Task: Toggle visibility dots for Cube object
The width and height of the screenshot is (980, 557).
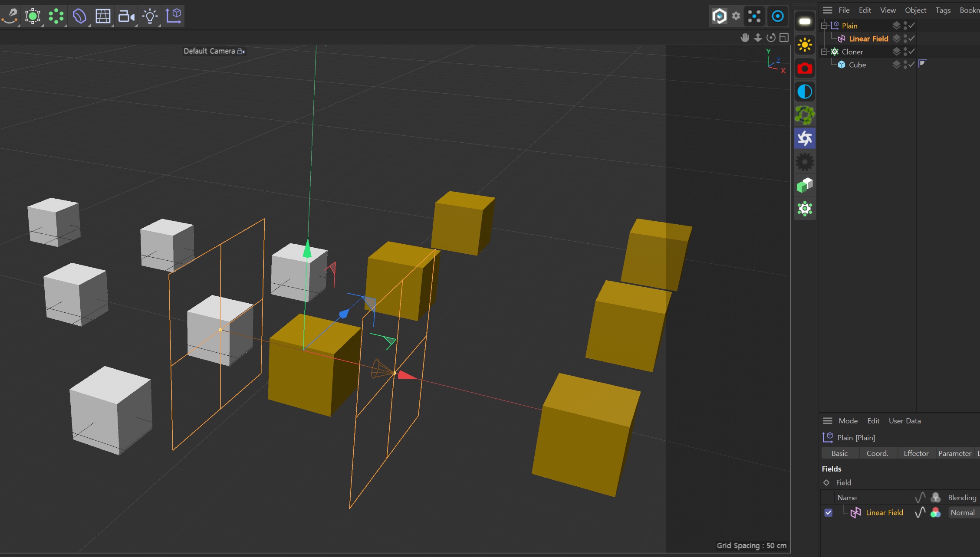Action: point(905,65)
